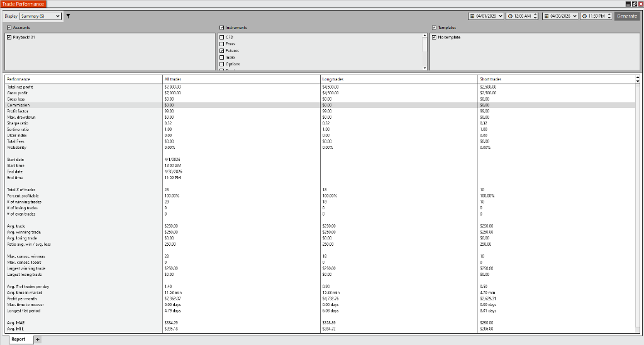The width and height of the screenshot is (644, 345).
Task: Open the filter funnel icon beside Display
Action: (x=68, y=16)
